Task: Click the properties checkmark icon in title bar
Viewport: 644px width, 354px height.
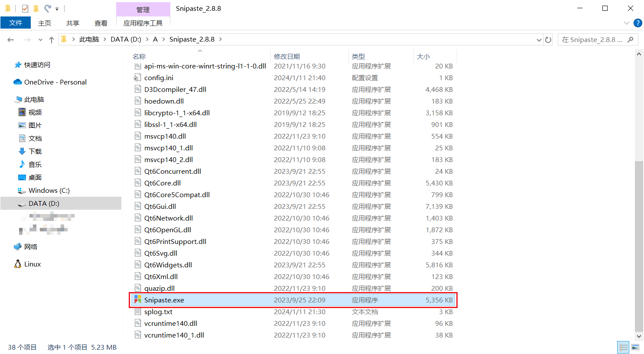Action: [25, 8]
